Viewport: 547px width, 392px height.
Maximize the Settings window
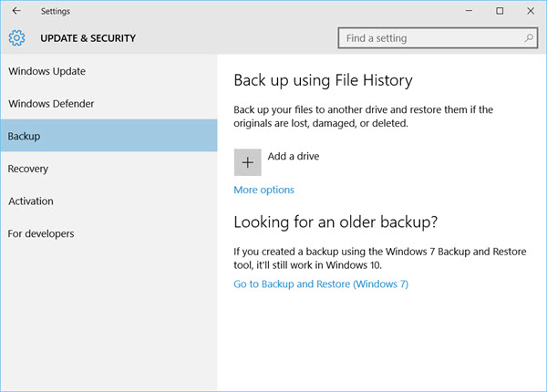(x=500, y=11)
